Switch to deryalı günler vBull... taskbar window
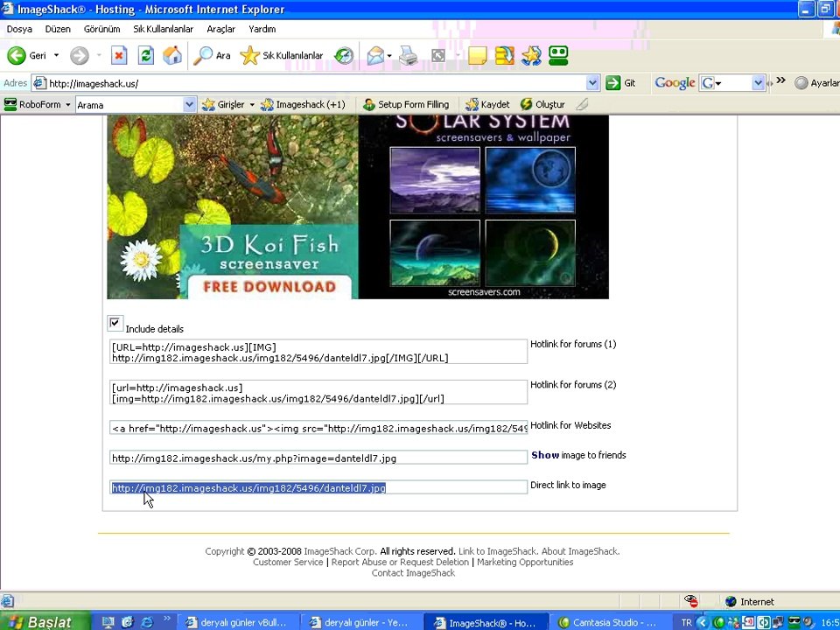 (x=237, y=622)
